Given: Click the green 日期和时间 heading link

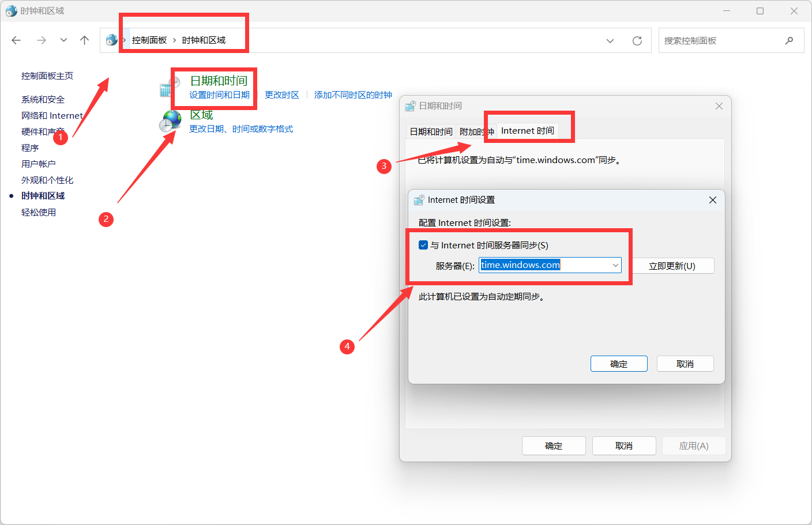Looking at the screenshot, I should pos(219,81).
